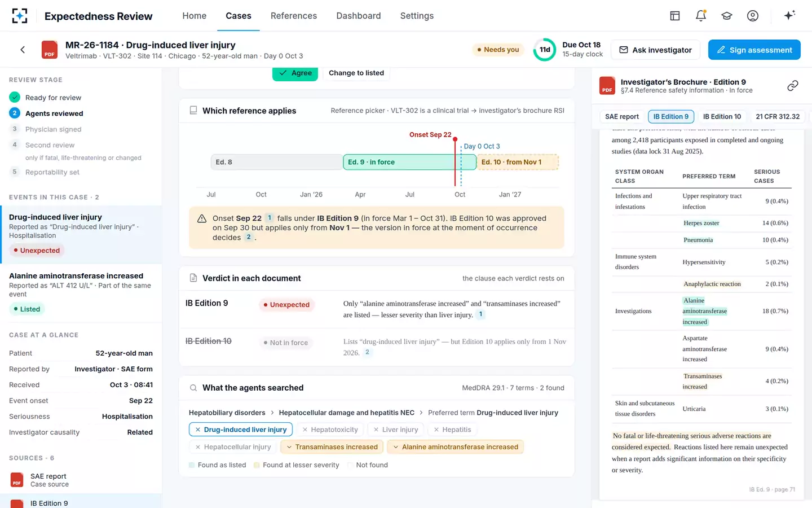The width and height of the screenshot is (812, 508).
Task: Click the book icon beside Which reference applies
Action: (x=193, y=111)
